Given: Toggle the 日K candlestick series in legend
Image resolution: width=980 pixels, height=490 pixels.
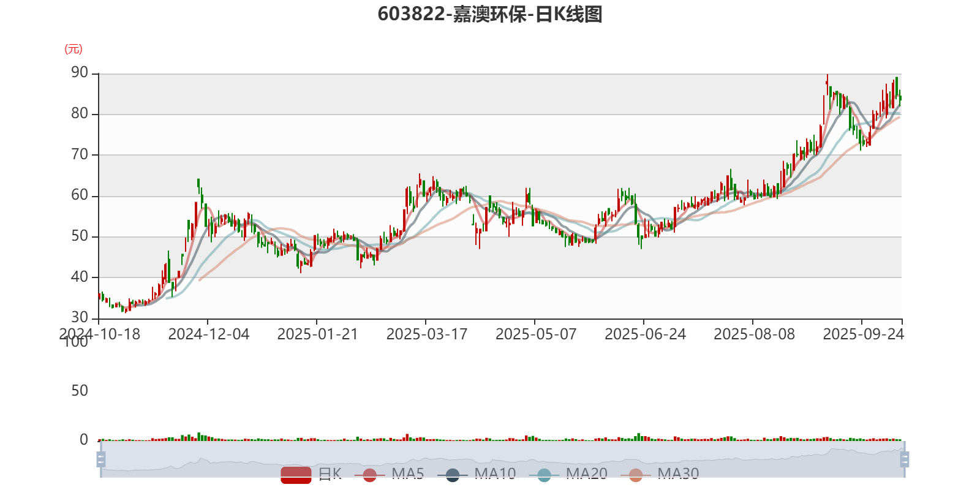Looking at the screenshot, I should (x=311, y=474).
